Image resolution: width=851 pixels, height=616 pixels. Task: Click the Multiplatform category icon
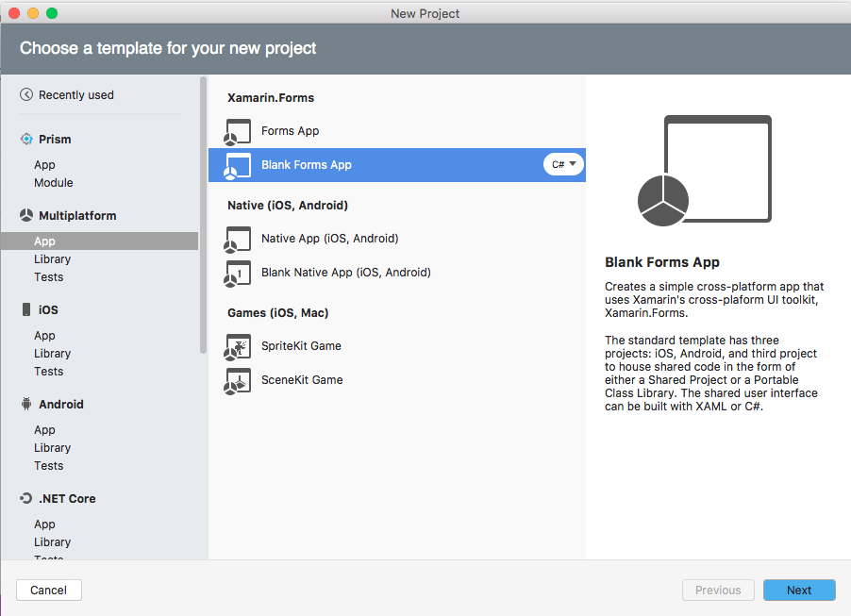pyautogui.click(x=26, y=216)
